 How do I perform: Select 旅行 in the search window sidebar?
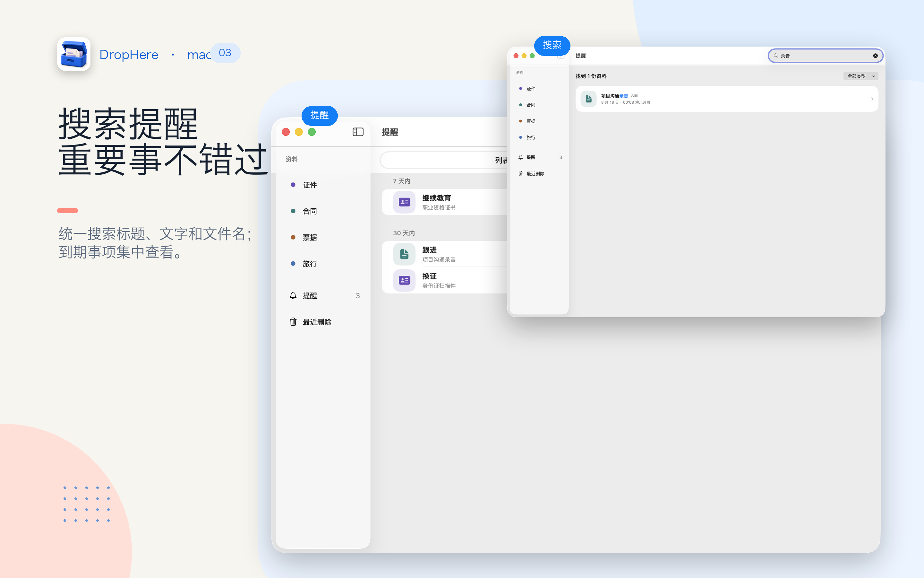(531, 138)
